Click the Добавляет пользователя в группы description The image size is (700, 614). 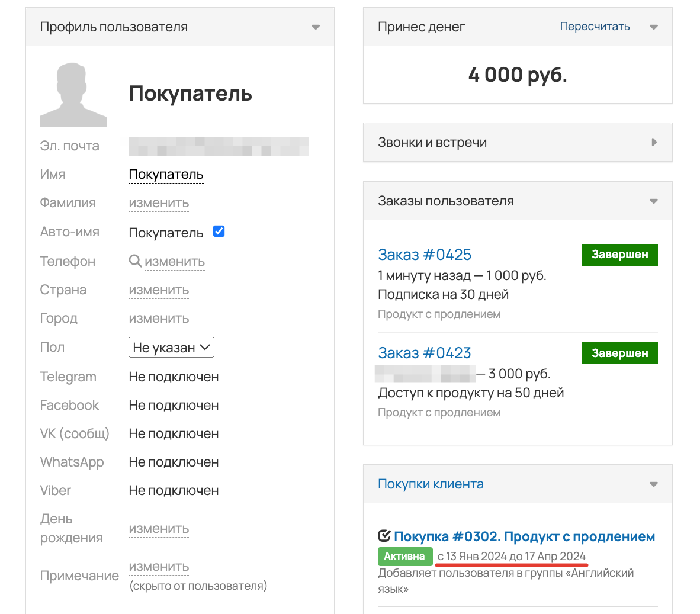[506, 580]
